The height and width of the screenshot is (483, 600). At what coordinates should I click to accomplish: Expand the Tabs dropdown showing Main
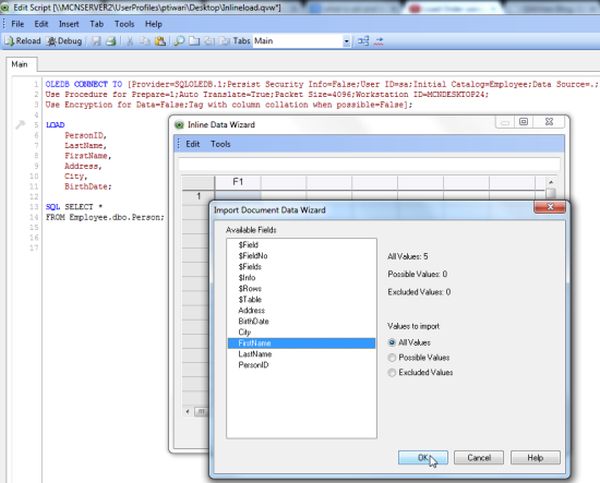point(347,41)
